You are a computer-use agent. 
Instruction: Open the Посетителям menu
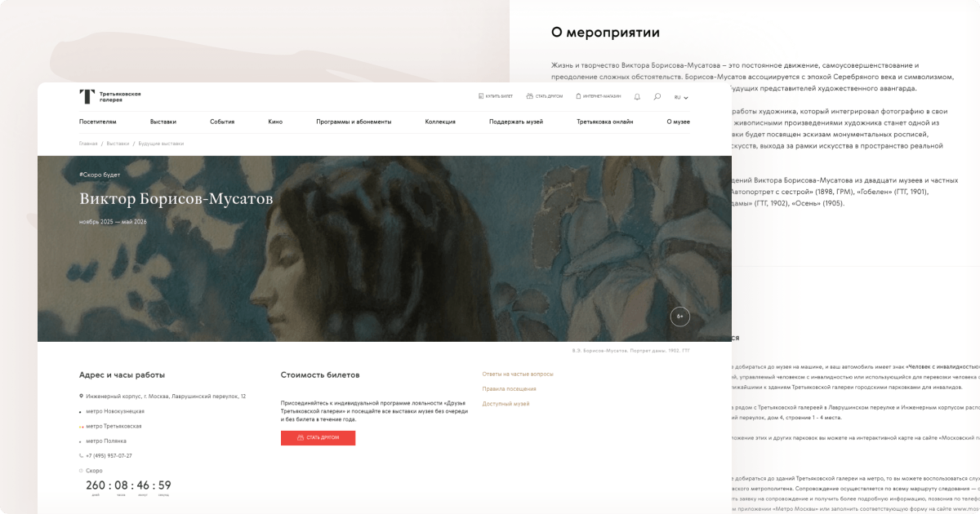point(98,122)
